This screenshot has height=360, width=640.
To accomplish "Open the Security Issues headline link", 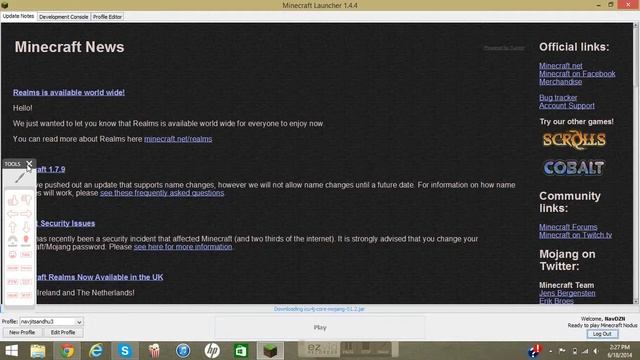I will (66, 223).
